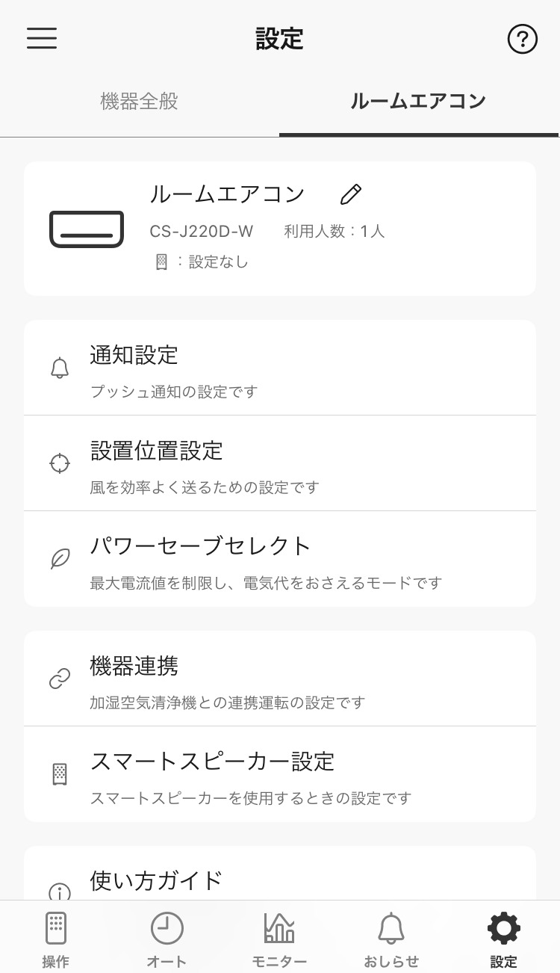Select the 設定 gear tab
Screen dimensions: 560x973
(x=503, y=939)
